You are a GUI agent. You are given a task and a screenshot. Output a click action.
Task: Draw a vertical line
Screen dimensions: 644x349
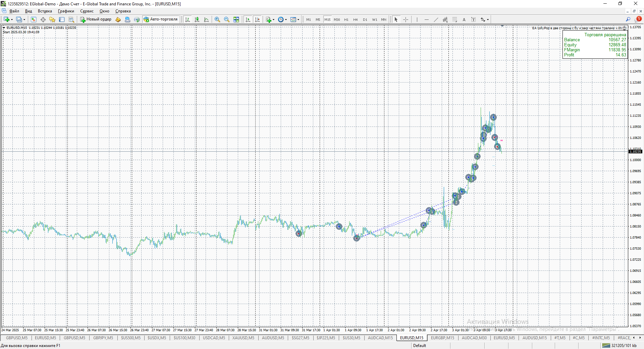coord(417,19)
